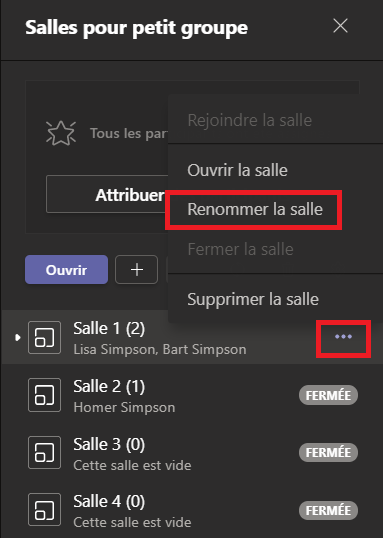Image resolution: width=383 pixels, height=538 pixels.
Task: Click the FERMÉE status of Salle 3
Action: click(328, 453)
